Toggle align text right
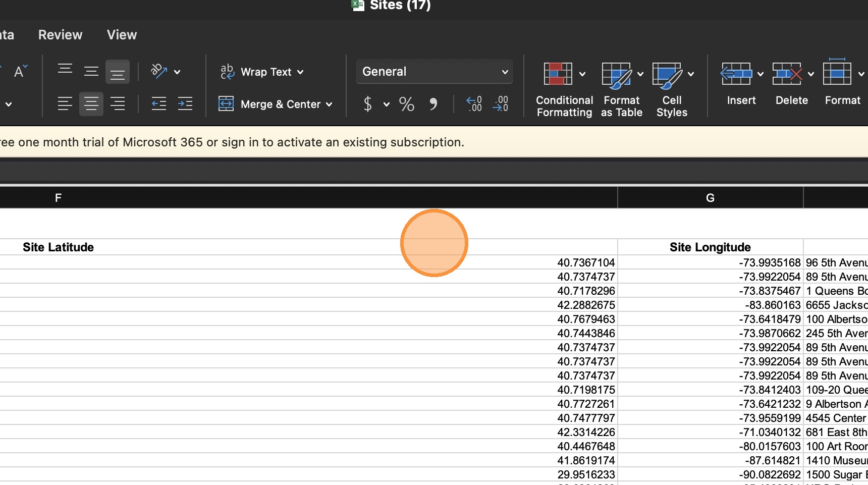868x485 pixels. coord(118,104)
